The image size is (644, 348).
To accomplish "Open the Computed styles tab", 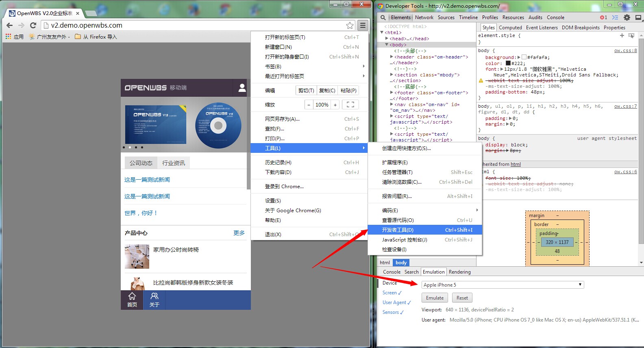I will coord(510,28).
